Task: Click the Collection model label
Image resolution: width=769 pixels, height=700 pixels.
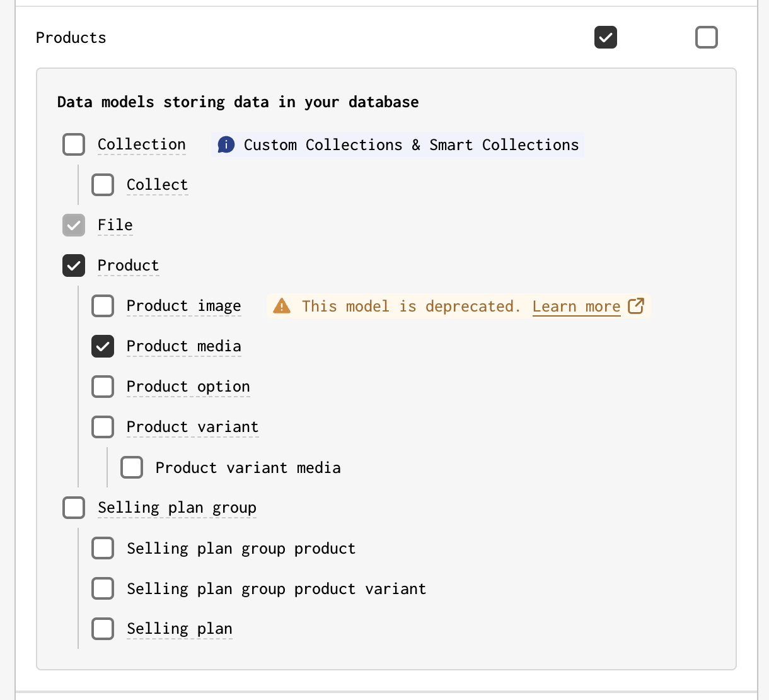Action: 142,144
